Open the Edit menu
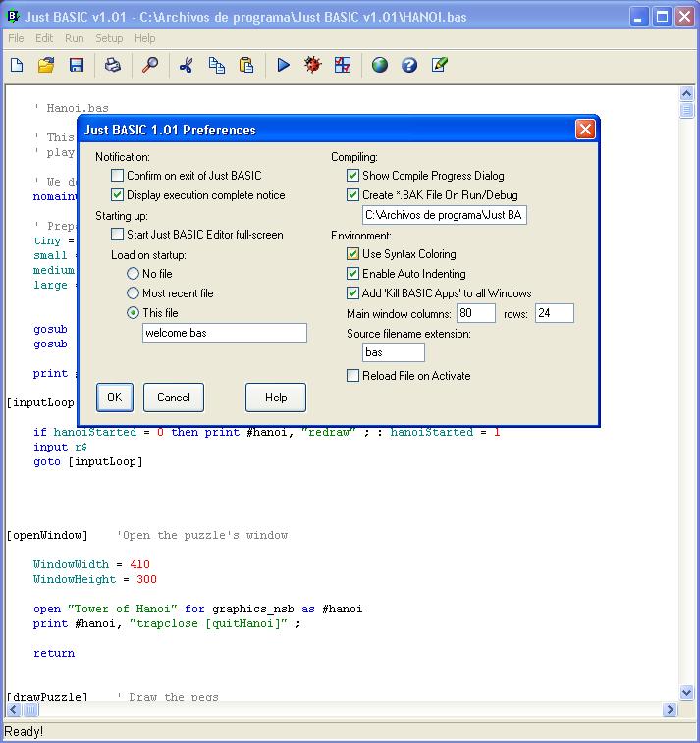Viewport: 700px width, 743px height. point(44,38)
